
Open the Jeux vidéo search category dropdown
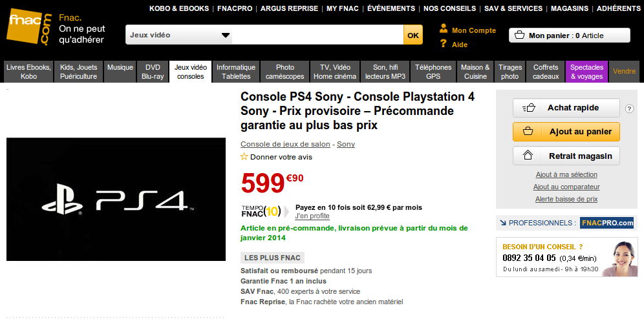pos(179,35)
